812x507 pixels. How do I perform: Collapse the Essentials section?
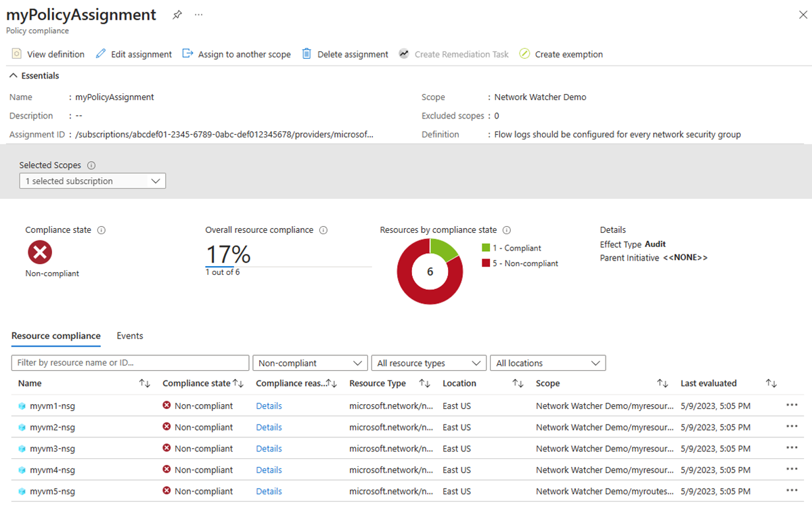click(14, 76)
